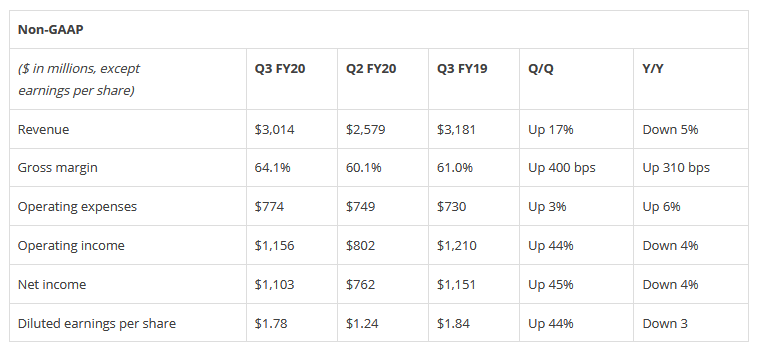This screenshot has width=764, height=364.
Task: Click the Revenue row label
Action: [43, 130]
